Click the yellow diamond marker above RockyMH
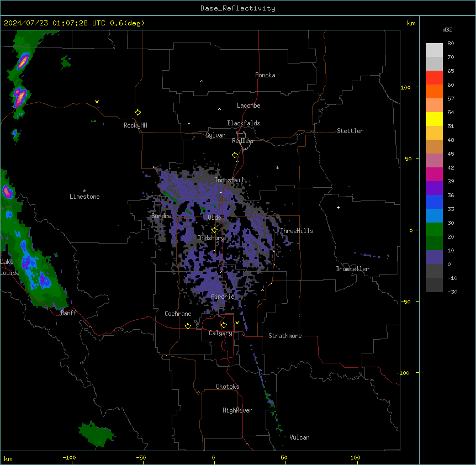Image resolution: width=476 pixels, height=465 pixels. point(137,113)
